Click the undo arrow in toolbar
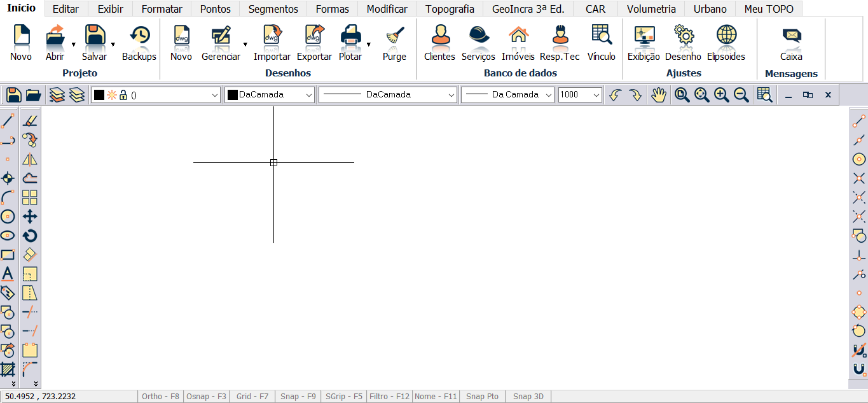This screenshot has width=868, height=403. tap(614, 95)
